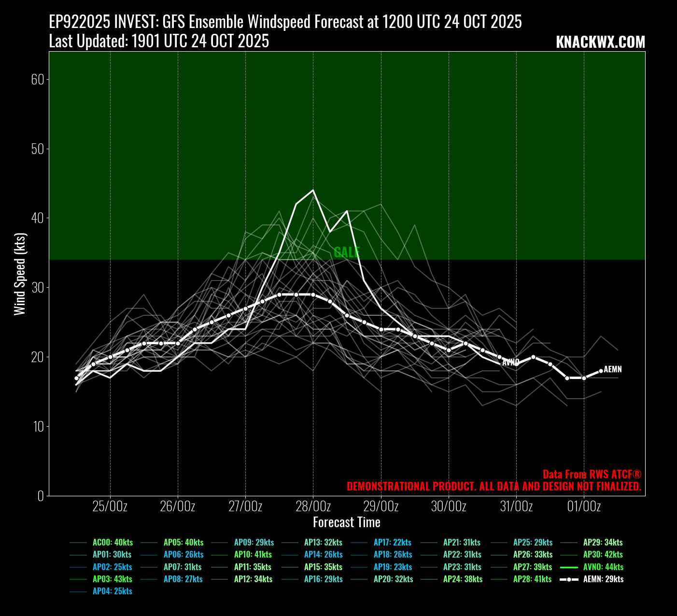
Task: Click the 01/00z forecast time label
Action: (584, 506)
